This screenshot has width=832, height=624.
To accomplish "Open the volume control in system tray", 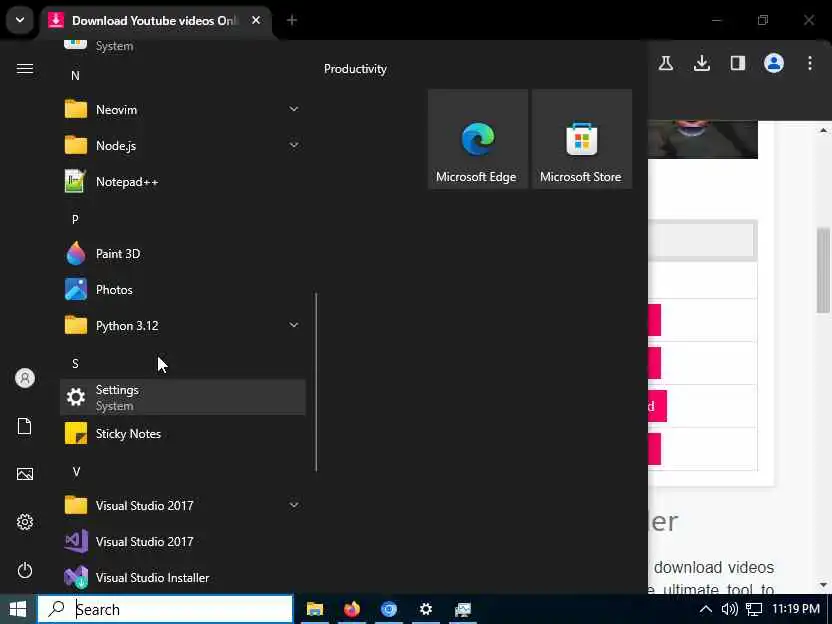I will (730, 609).
